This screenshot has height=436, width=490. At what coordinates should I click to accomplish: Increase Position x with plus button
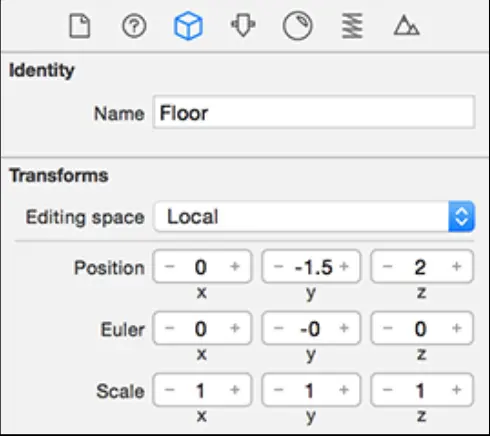point(235,266)
